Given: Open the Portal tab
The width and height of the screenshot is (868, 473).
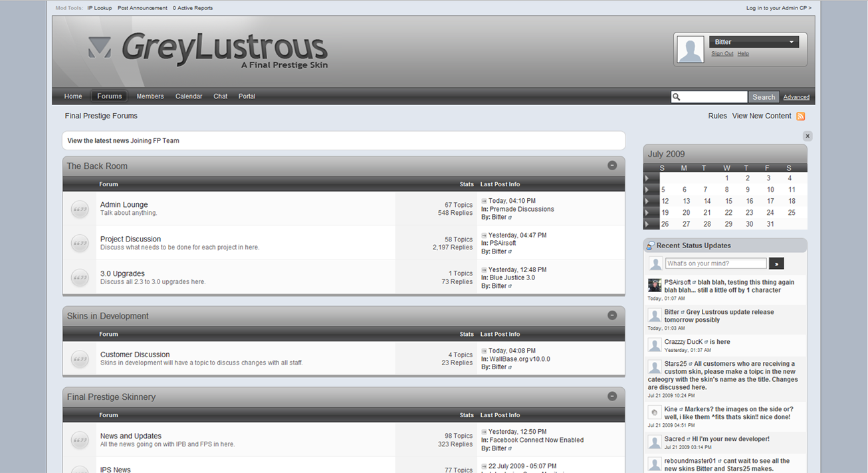Looking at the screenshot, I should 247,96.
